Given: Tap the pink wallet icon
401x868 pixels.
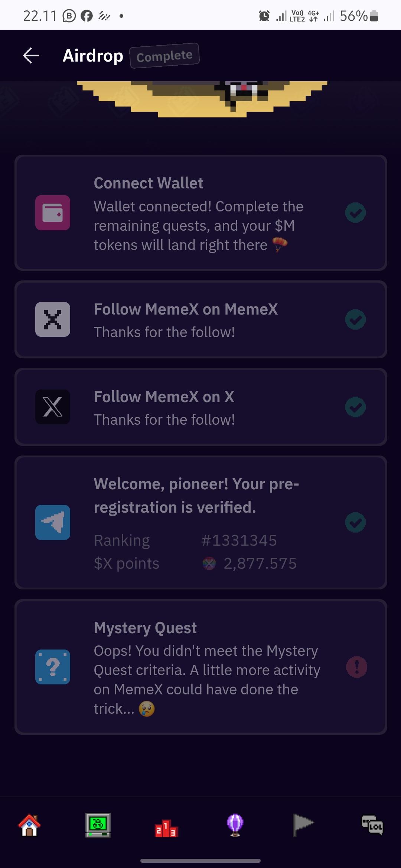Looking at the screenshot, I should 53,213.
